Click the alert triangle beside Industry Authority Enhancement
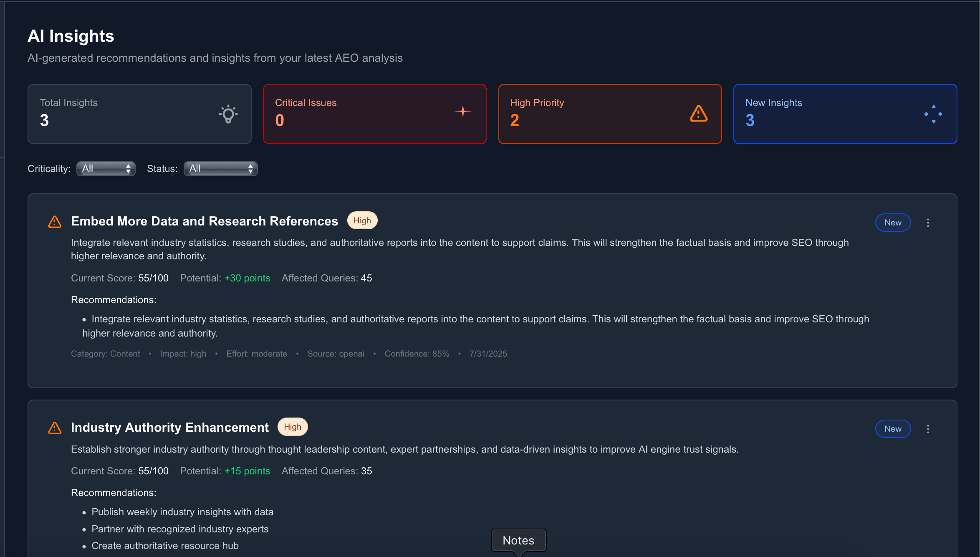 55,428
